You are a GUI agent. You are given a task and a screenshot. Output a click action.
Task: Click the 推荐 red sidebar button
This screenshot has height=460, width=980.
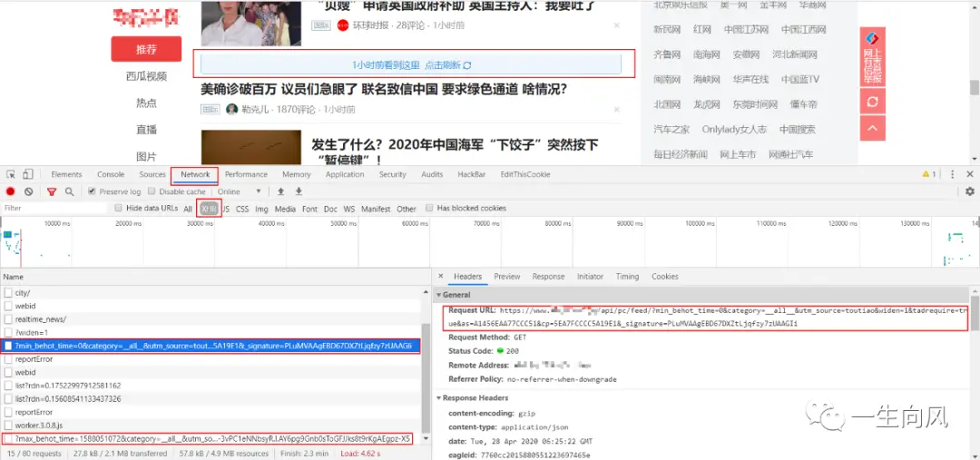[x=146, y=49]
